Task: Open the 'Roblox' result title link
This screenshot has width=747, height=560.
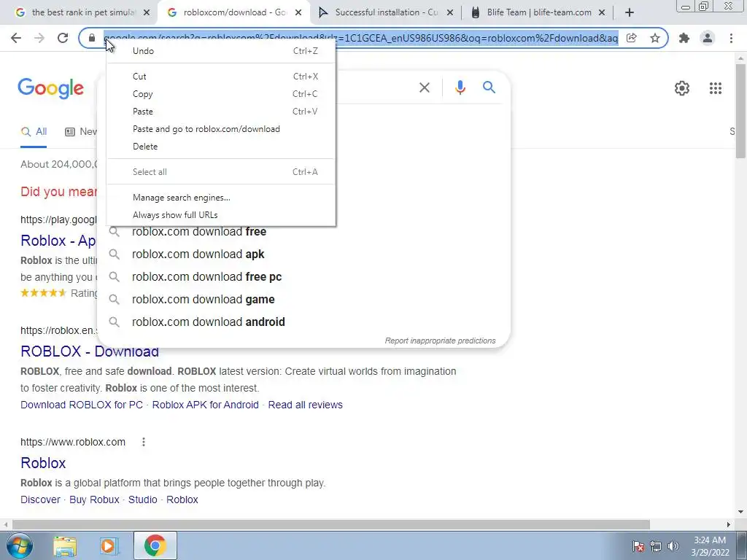Action: click(x=43, y=463)
